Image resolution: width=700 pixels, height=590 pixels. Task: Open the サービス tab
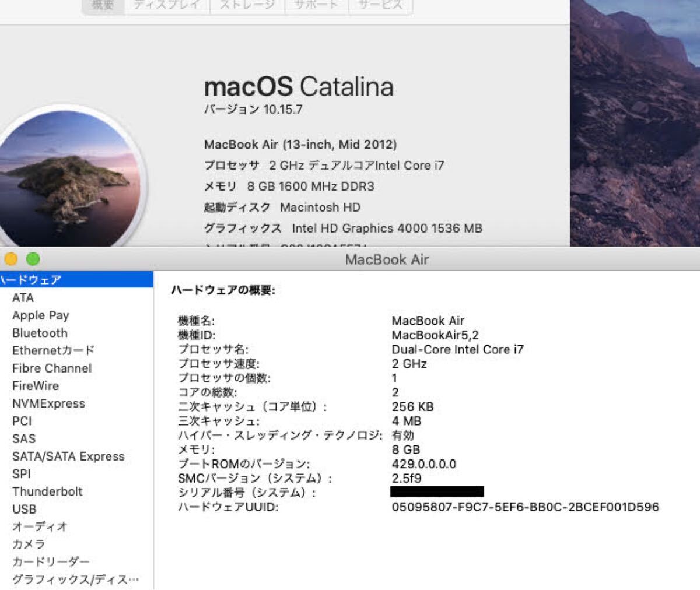(380, 5)
